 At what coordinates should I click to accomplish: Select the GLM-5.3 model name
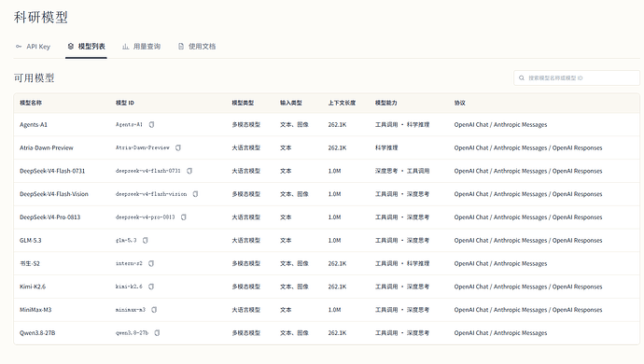[x=31, y=241]
